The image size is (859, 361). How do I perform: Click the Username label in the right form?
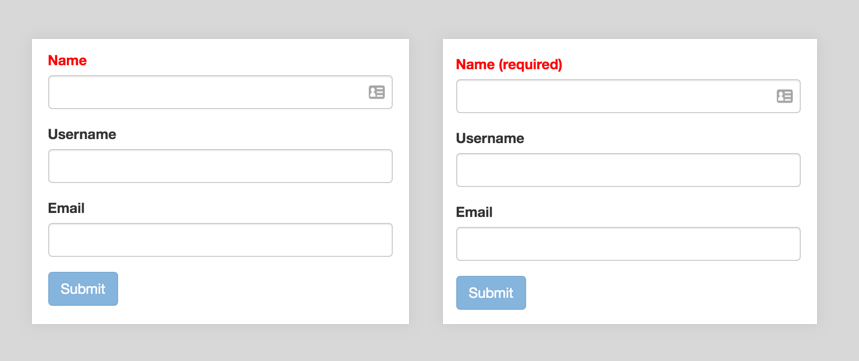click(490, 139)
